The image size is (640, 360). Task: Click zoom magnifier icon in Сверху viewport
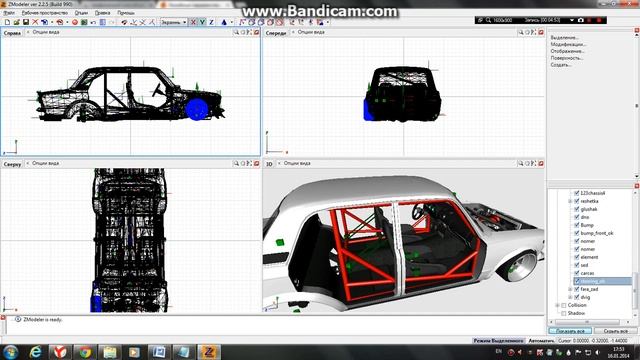(x=236, y=163)
